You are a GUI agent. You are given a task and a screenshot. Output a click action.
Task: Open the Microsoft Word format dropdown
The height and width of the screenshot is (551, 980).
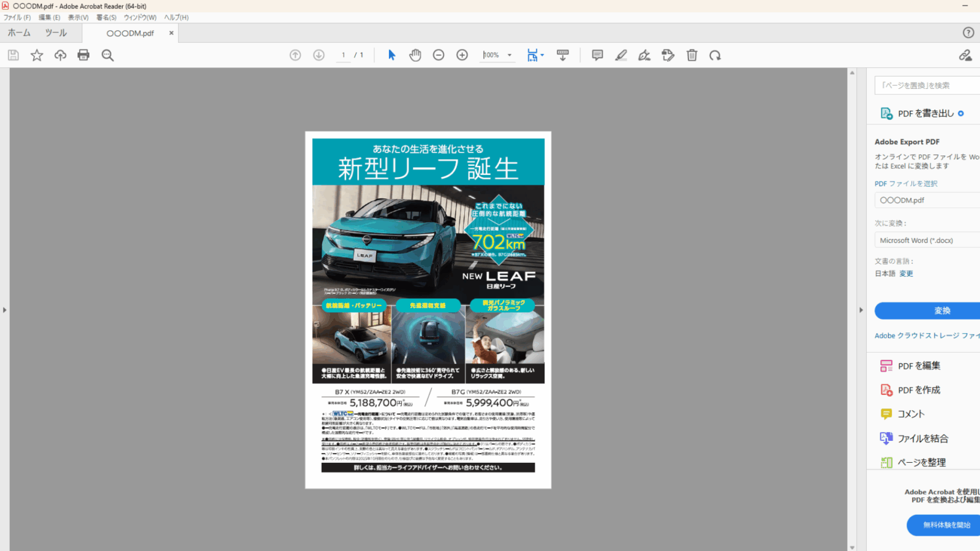[x=926, y=241]
